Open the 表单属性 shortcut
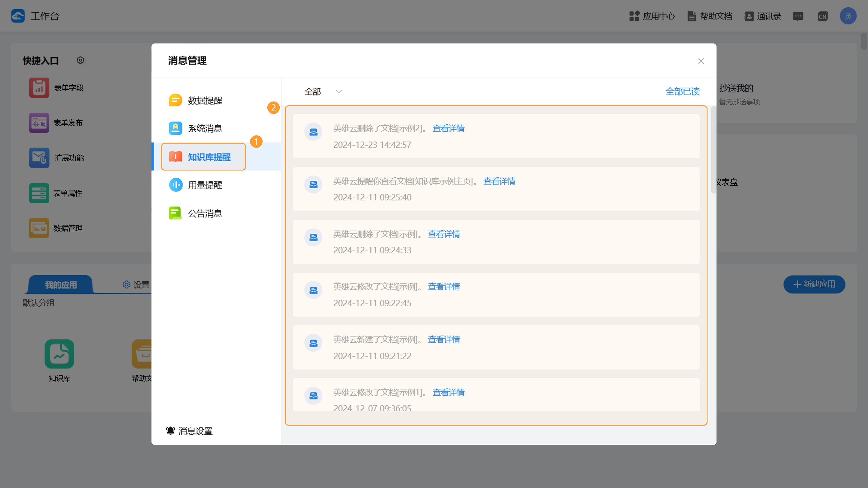 point(56,193)
